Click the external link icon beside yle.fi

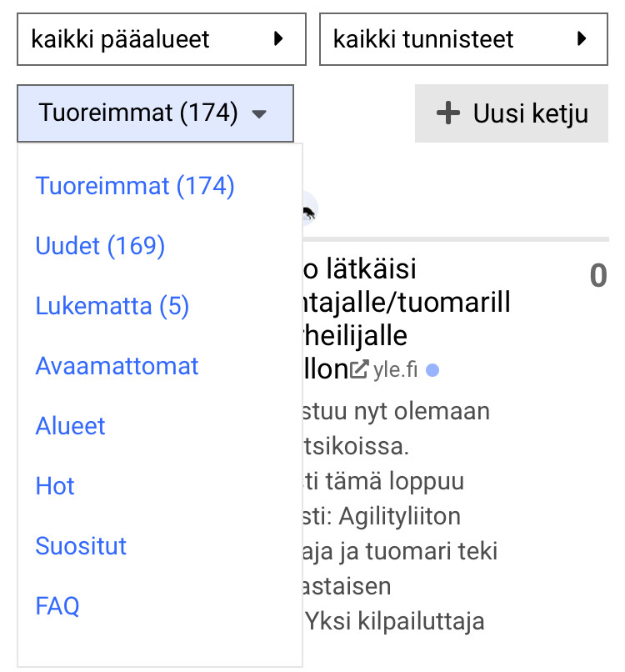pos(359,369)
